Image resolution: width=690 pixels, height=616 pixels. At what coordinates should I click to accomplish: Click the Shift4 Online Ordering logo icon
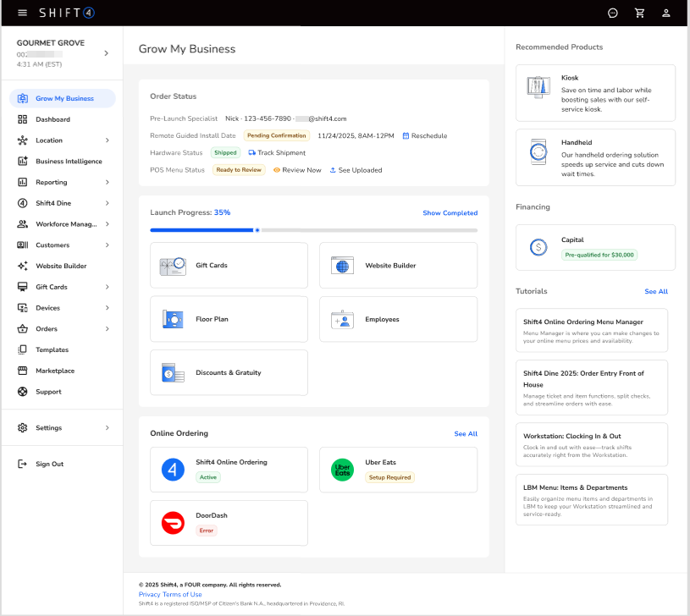pos(173,470)
